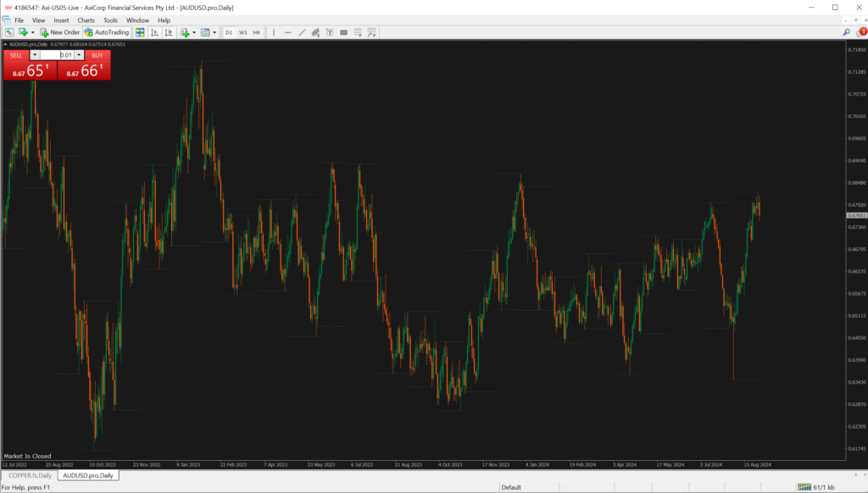Select the Vertical Line drawing tool
The width and height of the screenshot is (868, 493).
point(274,33)
